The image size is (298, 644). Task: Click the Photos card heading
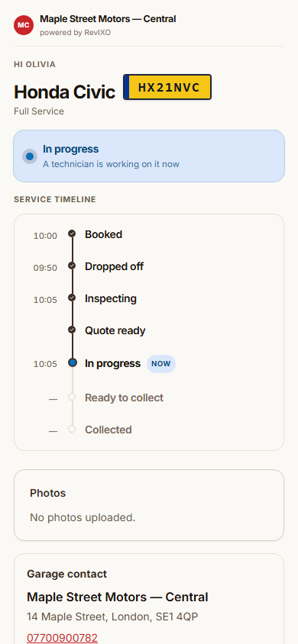pos(47,493)
